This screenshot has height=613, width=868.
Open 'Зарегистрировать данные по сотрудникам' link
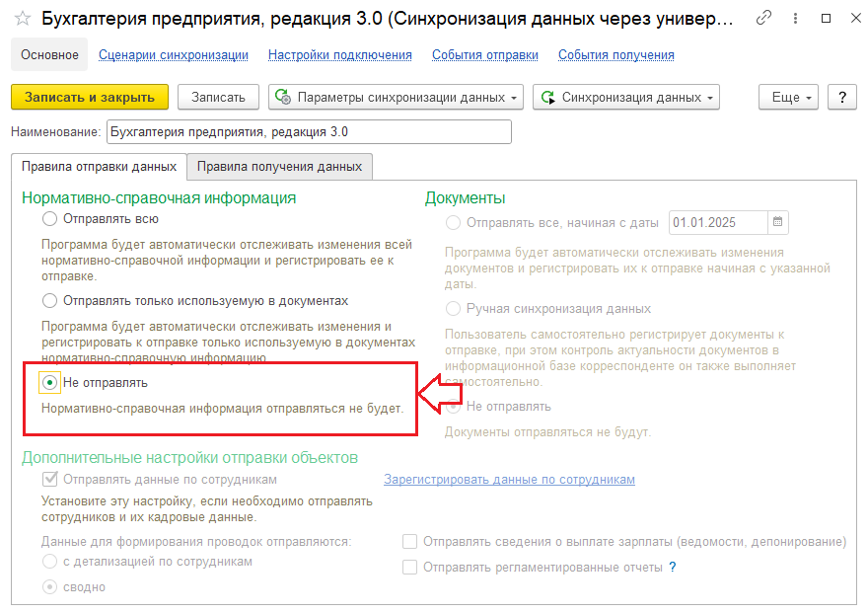[509, 480]
